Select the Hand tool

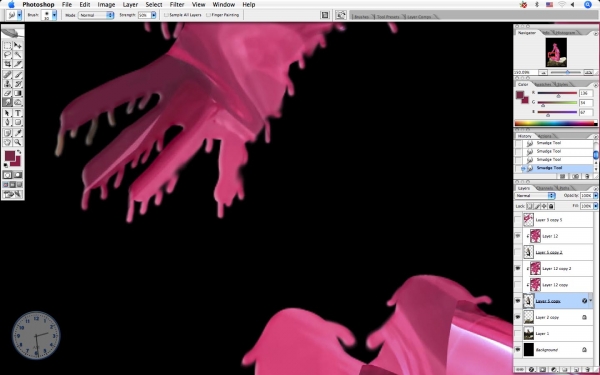pyautogui.click(x=7, y=142)
